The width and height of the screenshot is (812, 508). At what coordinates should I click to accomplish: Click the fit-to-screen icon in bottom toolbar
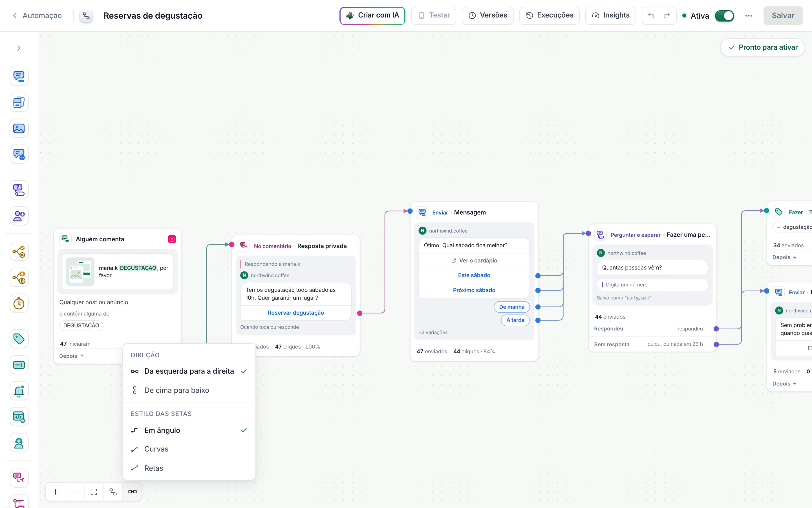(94, 492)
